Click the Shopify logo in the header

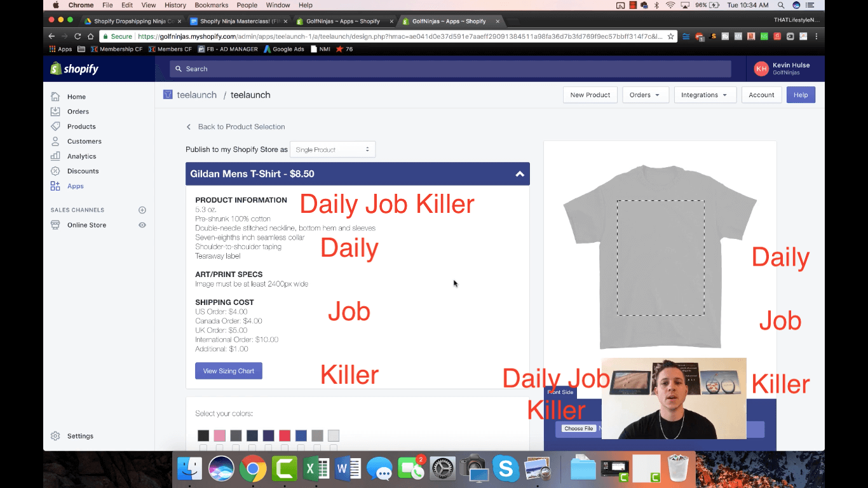74,69
